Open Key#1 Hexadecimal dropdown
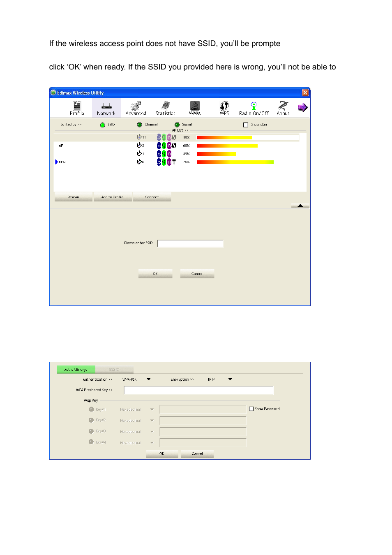 coord(152,409)
